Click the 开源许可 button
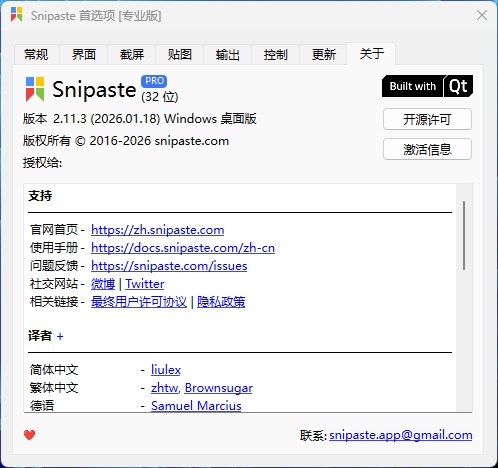 pos(427,119)
